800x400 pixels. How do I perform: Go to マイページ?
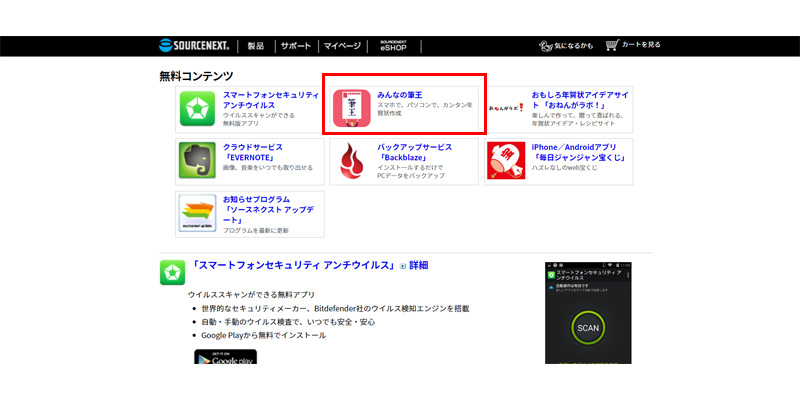[x=342, y=46]
